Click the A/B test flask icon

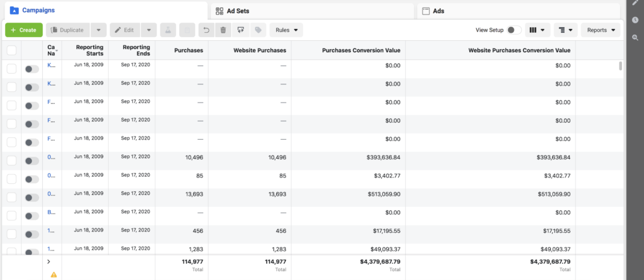pos(168,30)
